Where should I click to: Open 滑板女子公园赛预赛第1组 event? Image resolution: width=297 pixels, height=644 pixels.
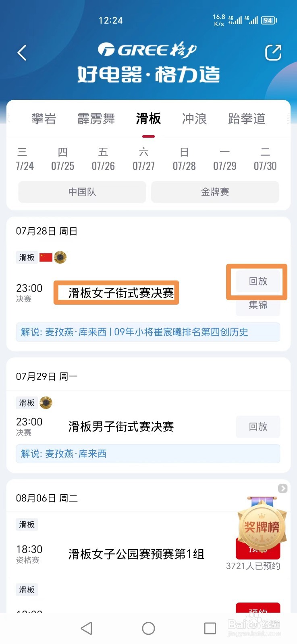click(136, 554)
